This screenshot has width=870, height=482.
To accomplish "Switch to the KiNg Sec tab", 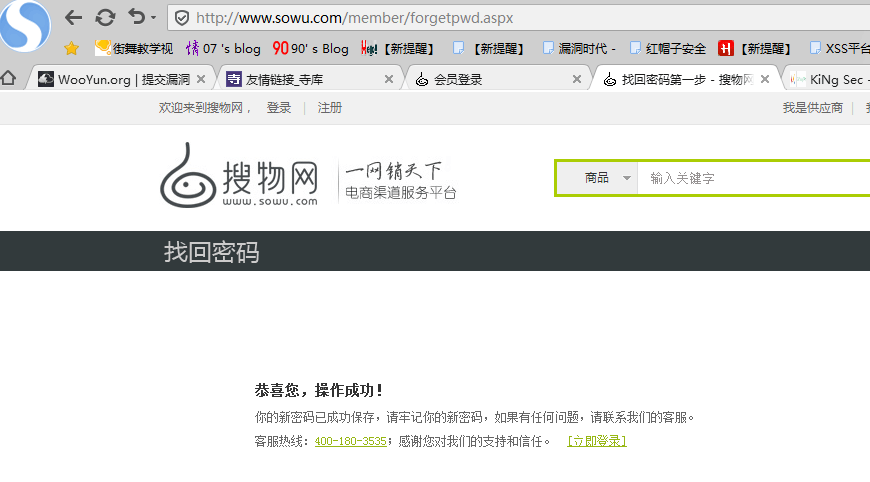I will tap(829, 79).
